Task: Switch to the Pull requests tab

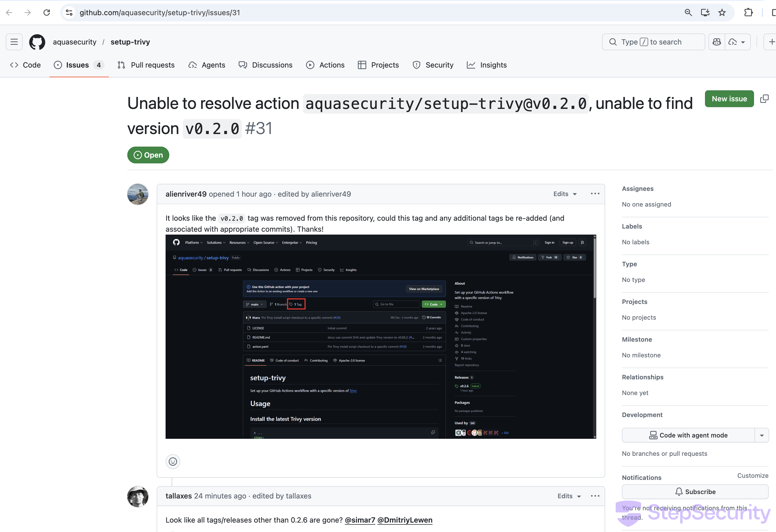Action: 146,65
